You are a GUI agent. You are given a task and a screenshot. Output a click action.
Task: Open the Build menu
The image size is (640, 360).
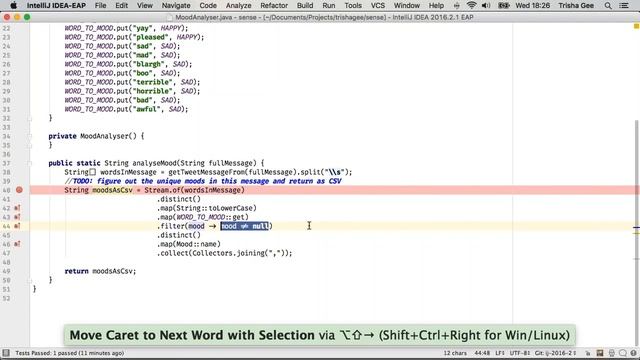[x=305, y=5]
